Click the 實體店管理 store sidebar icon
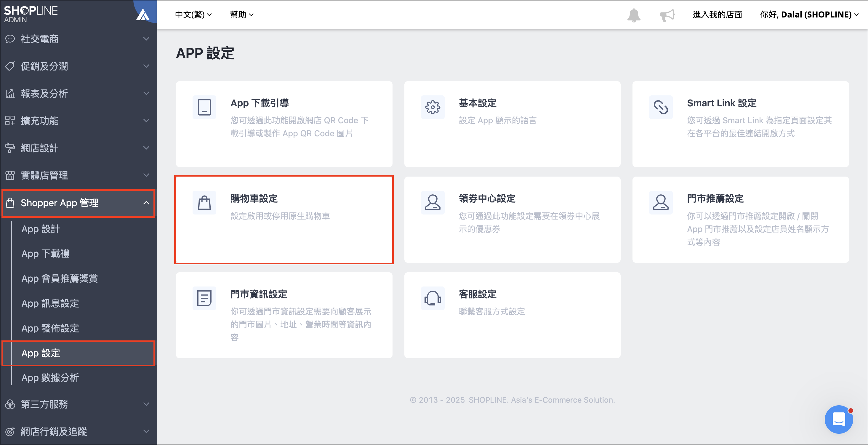The height and width of the screenshot is (445, 868). 10,175
